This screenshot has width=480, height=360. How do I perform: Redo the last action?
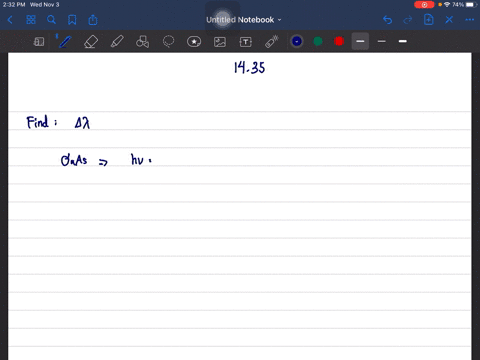(x=408, y=20)
